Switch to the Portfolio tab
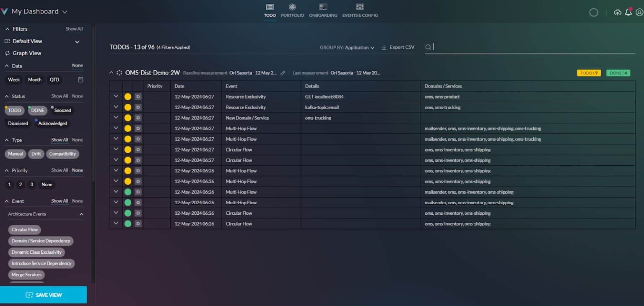This screenshot has width=644, height=306. 292,11
